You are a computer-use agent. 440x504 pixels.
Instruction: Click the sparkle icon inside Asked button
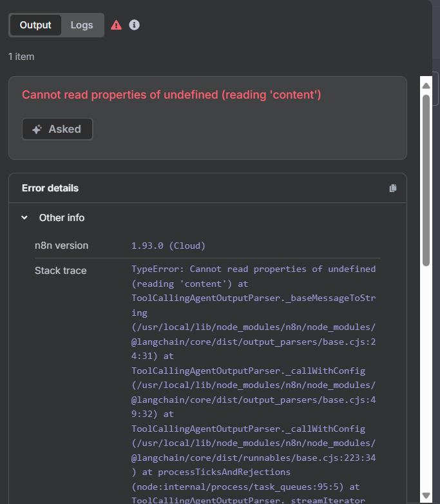pyautogui.click(x=37, y=129)
